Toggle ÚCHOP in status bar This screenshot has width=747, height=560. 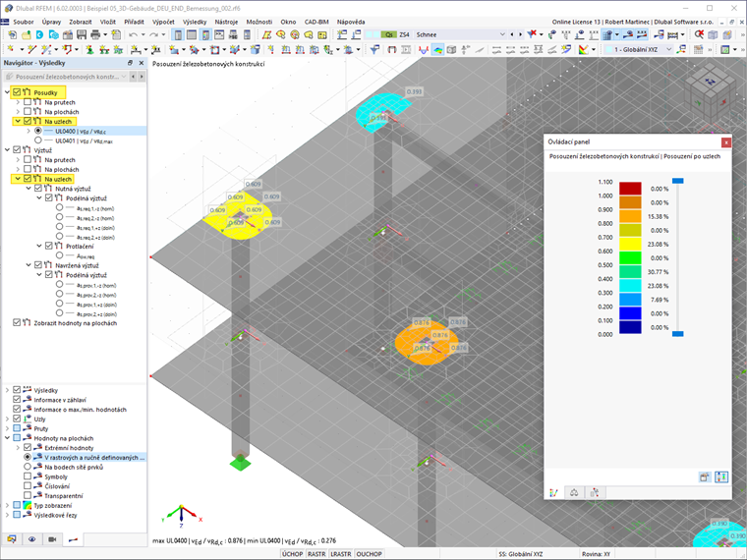coord(292,554)
